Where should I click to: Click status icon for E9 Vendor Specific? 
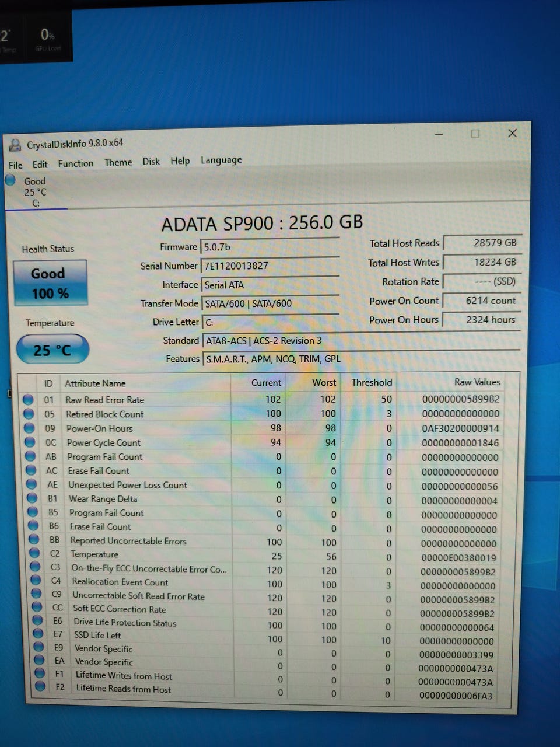[x=38, y=647]
